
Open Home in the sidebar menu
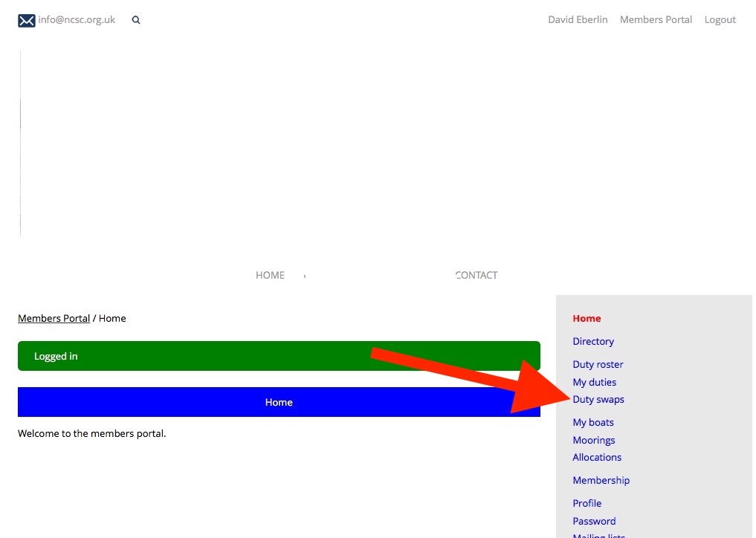coord(587,318)
